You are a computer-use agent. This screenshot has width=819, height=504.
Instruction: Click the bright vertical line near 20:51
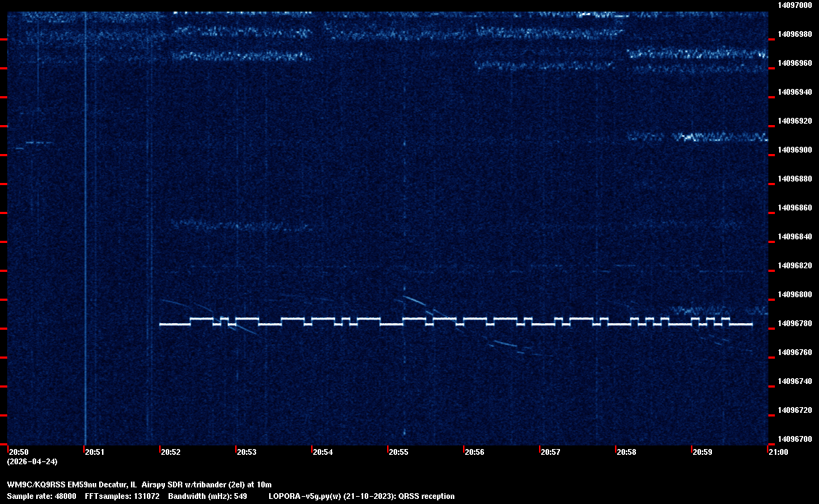coord(85,217)
